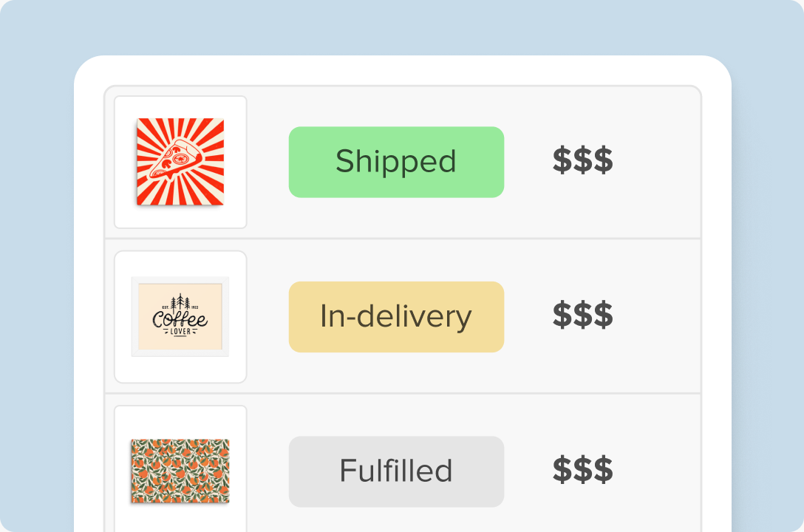
Task: Click the "LOVER" text on the print
Action: [x=180, y=332]
